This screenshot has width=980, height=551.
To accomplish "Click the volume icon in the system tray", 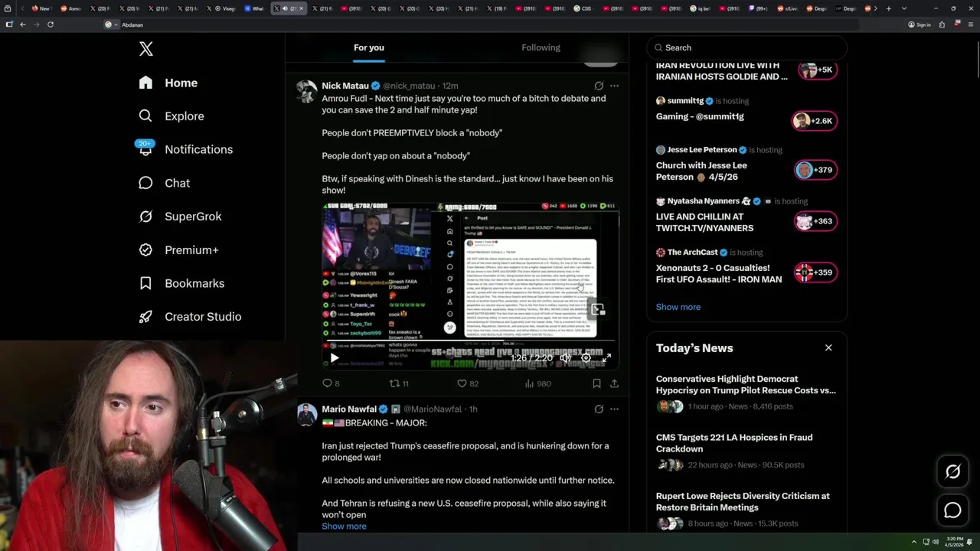I will pyautogui.click(x=936, y=542).
